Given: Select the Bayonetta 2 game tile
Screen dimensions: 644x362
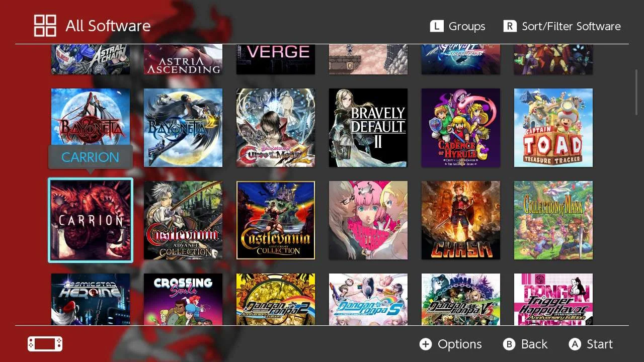Looking at the screenshot, I should pyautogui.click(x=183, y=128).
